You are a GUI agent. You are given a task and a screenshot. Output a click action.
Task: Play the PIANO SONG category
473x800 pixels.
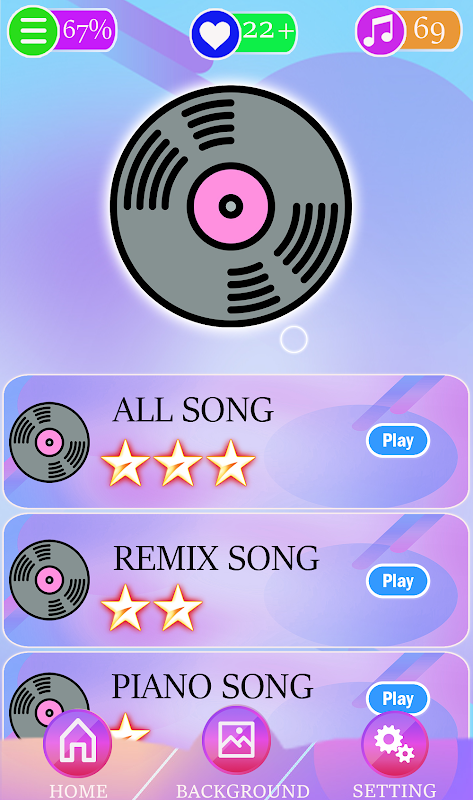pos(398,698)
